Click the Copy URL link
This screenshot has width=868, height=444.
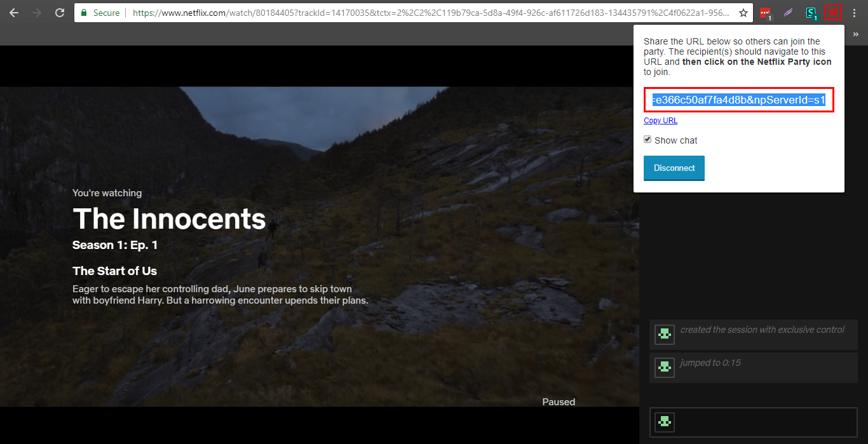pyautogui.click(x=660, y=121)
